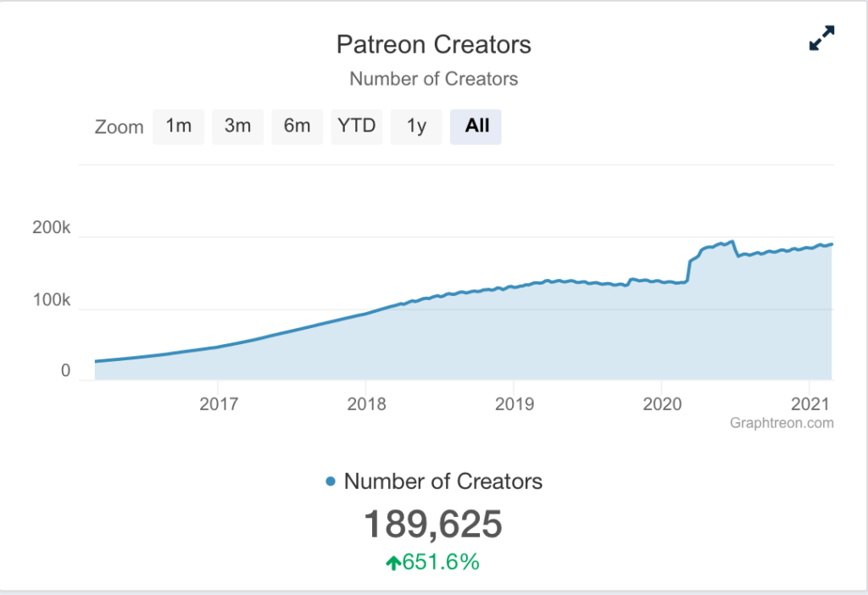
Task: Toggle the Number of Creators legend dot
Action: (331, 481)
